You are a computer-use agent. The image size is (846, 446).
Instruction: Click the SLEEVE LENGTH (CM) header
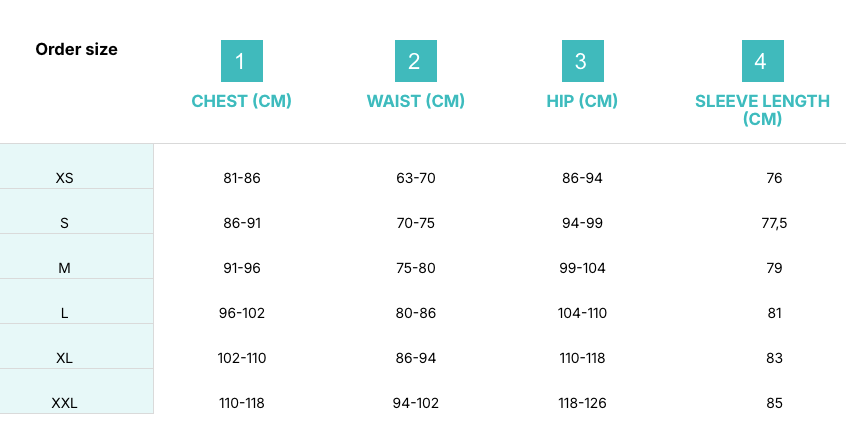[762, 109]
